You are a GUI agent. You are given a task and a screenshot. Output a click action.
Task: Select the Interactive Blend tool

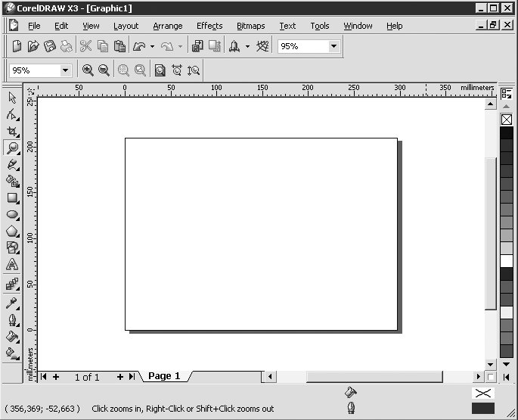click(x=12, y=284)
